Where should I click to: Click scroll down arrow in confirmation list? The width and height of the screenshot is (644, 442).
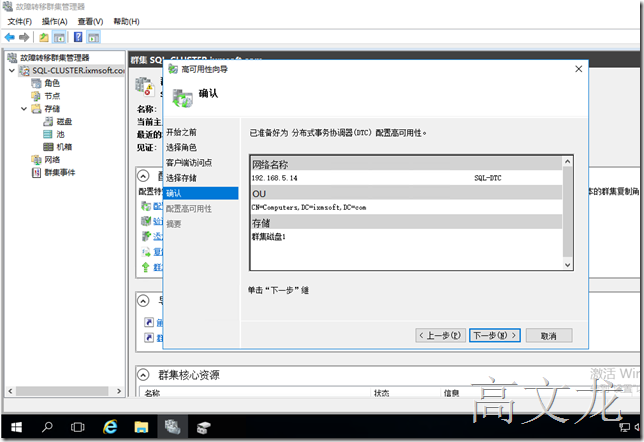tap(568, 265)
